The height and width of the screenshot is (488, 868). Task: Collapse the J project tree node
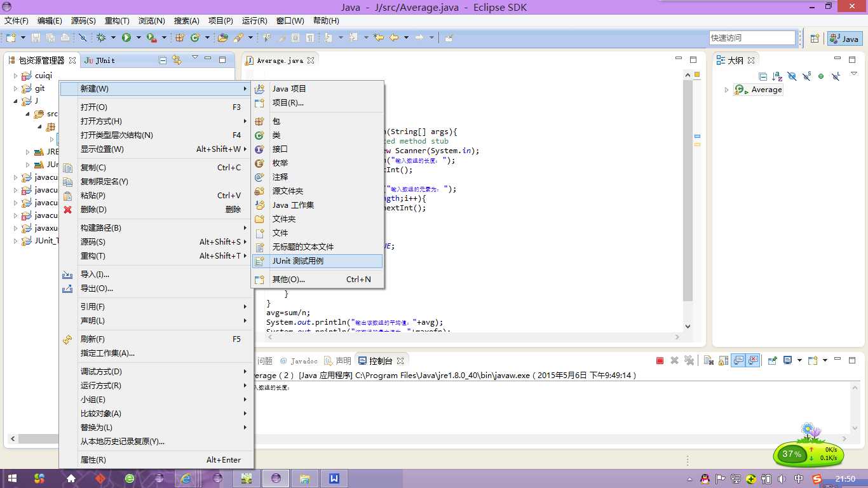tap(16, 101)
